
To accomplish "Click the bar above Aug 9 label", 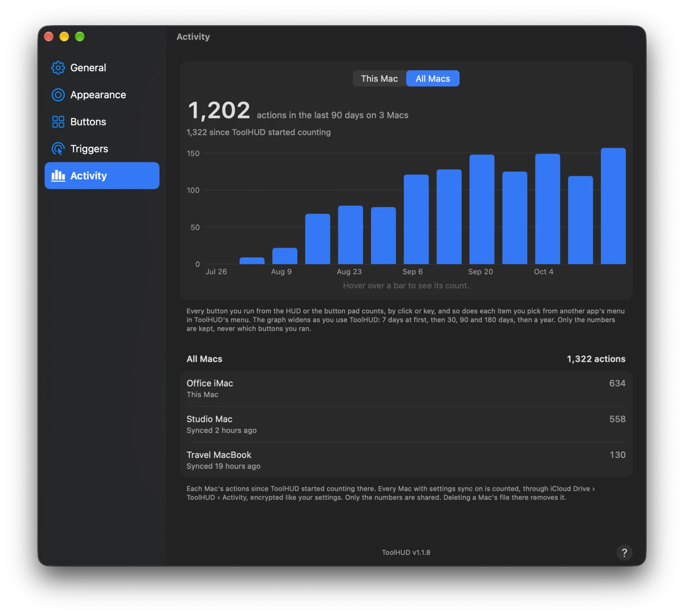I will [285, 256].
